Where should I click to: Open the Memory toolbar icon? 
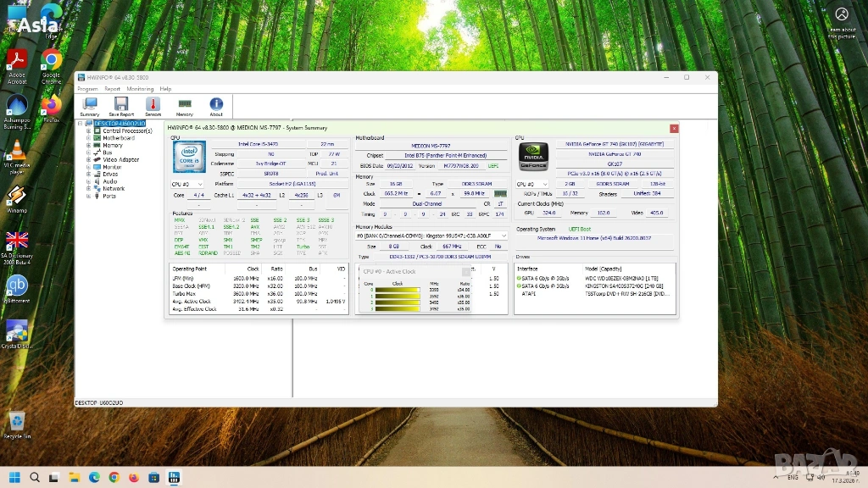coord(184,105)
